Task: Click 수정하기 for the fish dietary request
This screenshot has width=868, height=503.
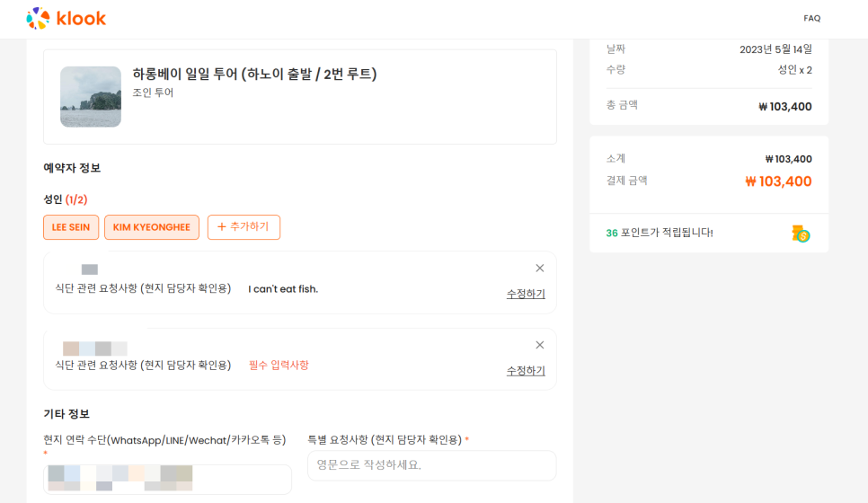Action: coord(526,294)
